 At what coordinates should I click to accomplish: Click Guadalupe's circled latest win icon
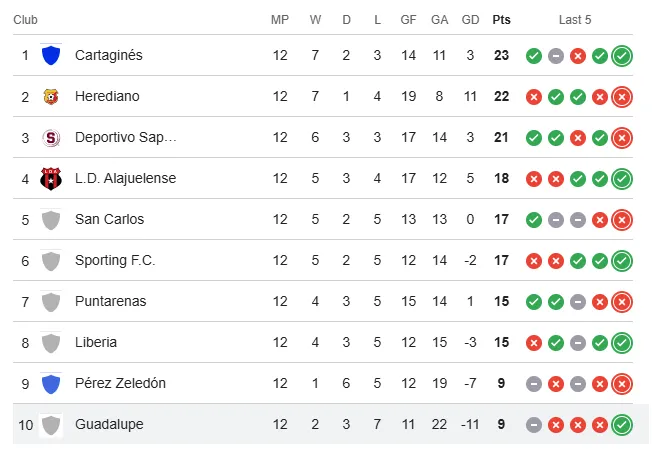[x=622, y=424]
